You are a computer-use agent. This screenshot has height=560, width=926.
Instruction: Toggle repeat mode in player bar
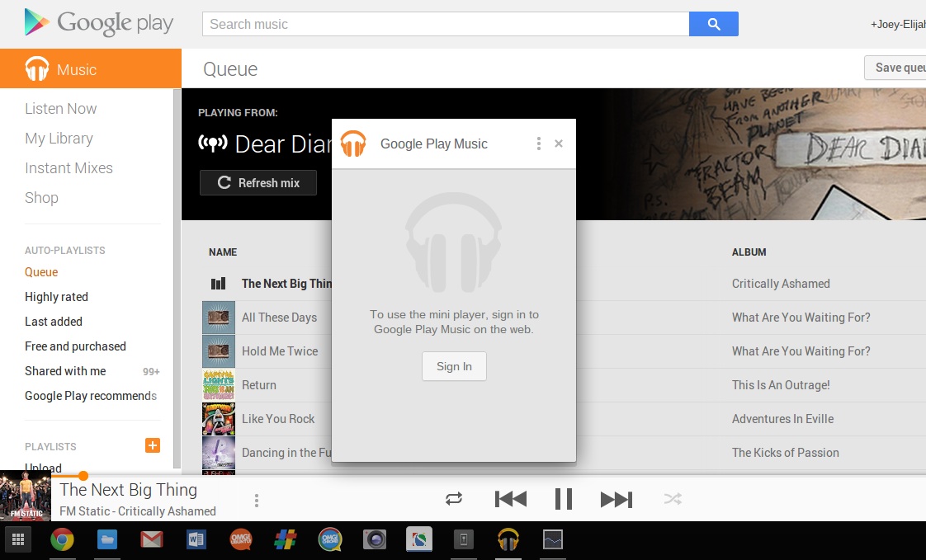click(454, 499)
